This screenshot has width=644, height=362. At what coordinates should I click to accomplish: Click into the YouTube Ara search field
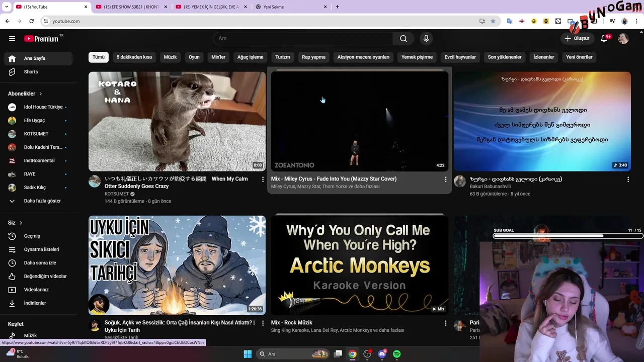tap(303, 39)
